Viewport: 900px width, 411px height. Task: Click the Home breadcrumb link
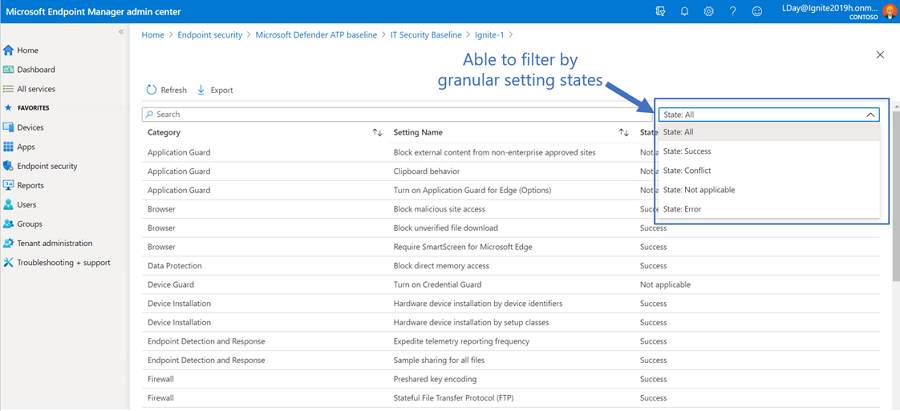point(153,35)
